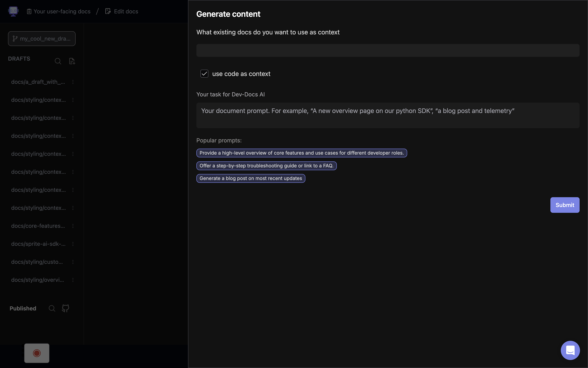Open overflow menu for docs/core-features draft
The width and height of the screenshot is (588, 368).
pos(73,226)
